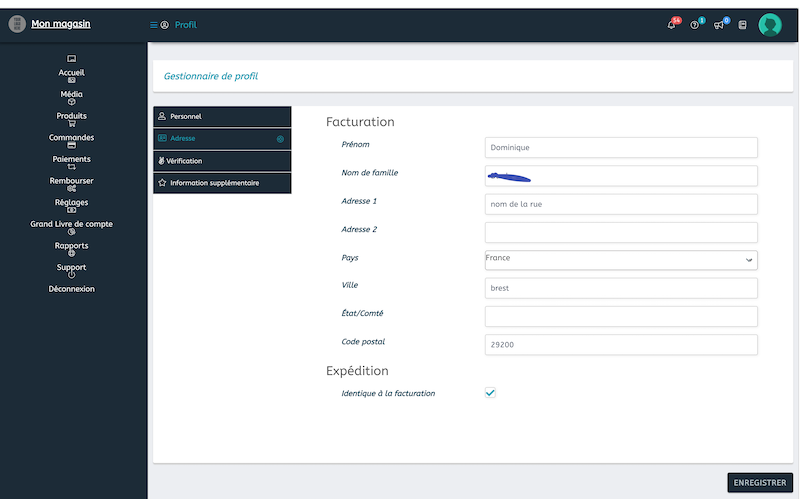Screen dimensions: 800x499
Task: Click the monitor icon above Accueil
Action: click(71, 59)
